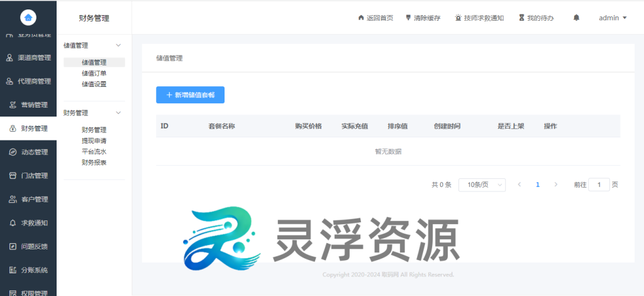Click the 问题反馈 edit icon
Viewport: 644px width, 296px height.
(x=13, y=247)
